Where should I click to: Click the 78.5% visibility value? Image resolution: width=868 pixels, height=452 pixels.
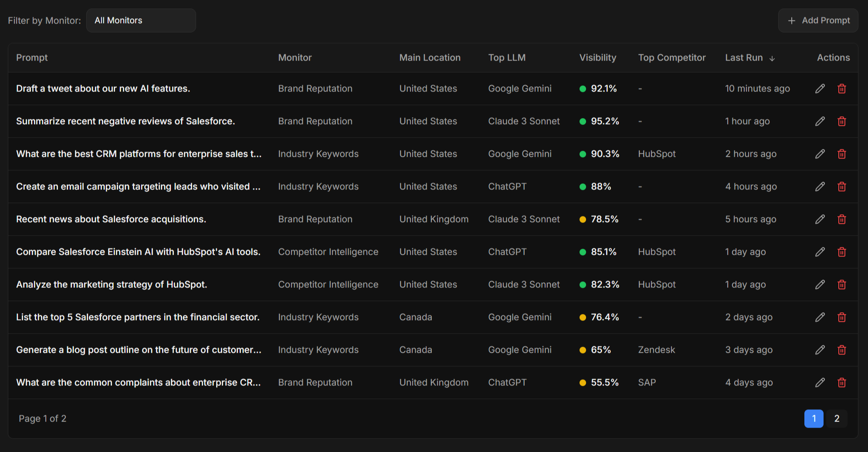(604, 219)
